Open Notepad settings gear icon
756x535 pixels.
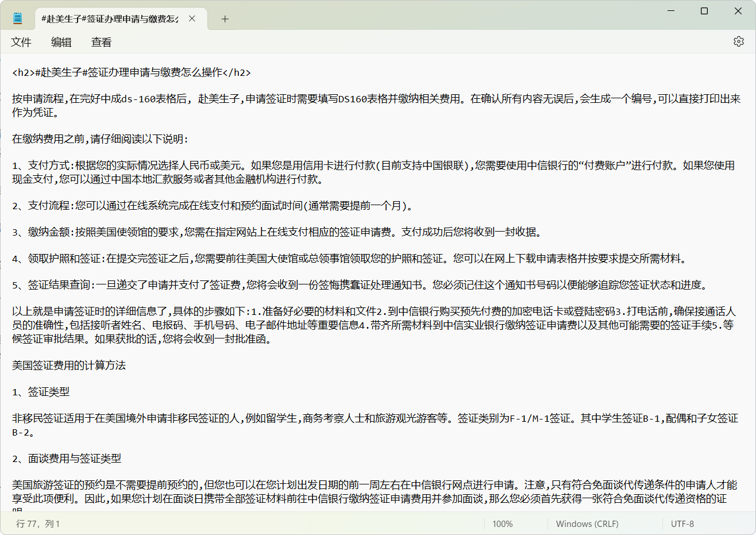point(739,41)
